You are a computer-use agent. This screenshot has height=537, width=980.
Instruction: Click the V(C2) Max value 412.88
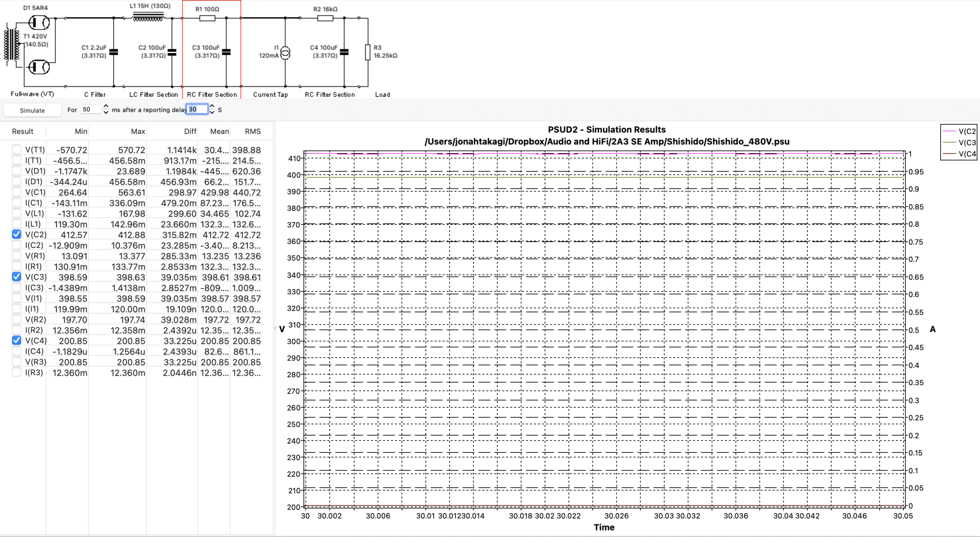tap(131, 235)
